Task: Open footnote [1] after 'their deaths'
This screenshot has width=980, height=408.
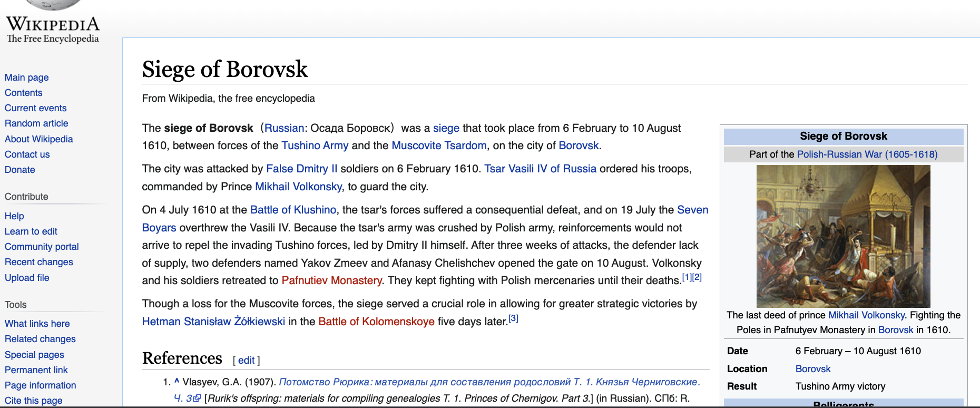Action: coord(687,277)
